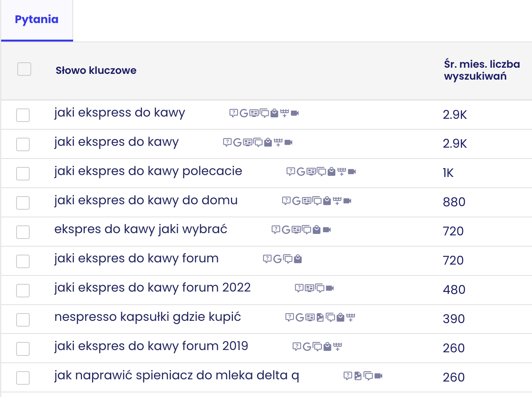Click video camera icon for 'forum 2022' row
532x397 pixels.
click(330, 288)
